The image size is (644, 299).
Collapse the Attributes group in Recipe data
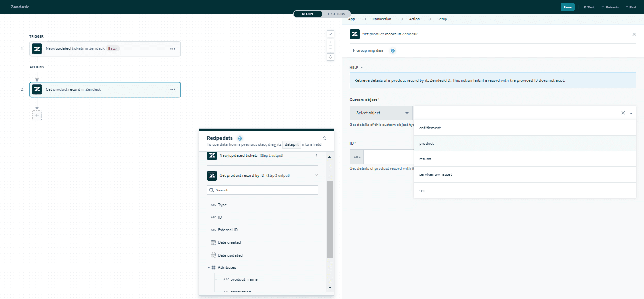pos(209,267)
